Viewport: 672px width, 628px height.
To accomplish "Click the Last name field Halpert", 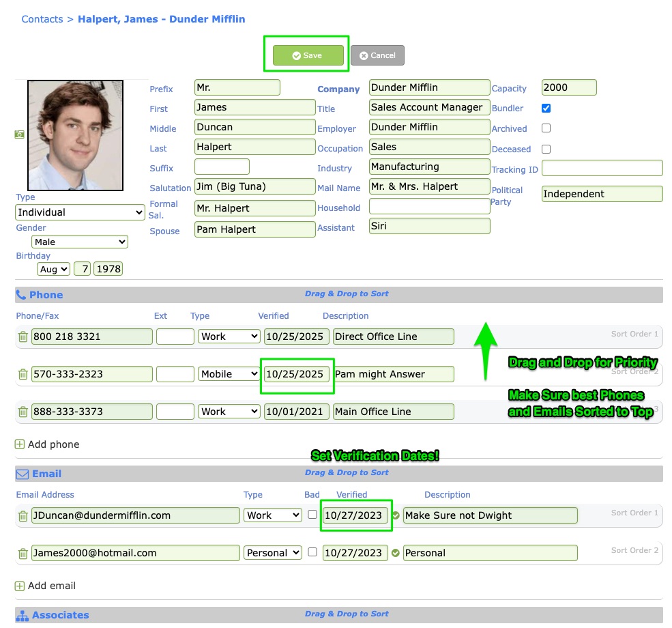I will point(255,147).
